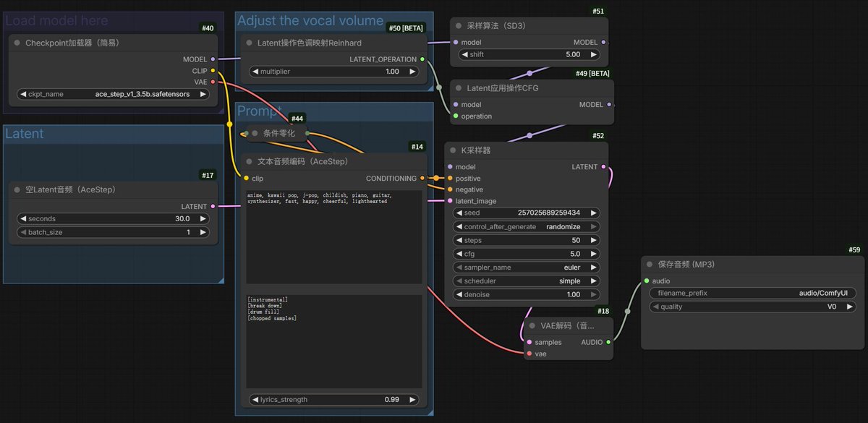This screenshot has height=423, width=868.
Task: Click the MODEL output socket on Checkpoint加载器
Action: (x=213, y=59)
